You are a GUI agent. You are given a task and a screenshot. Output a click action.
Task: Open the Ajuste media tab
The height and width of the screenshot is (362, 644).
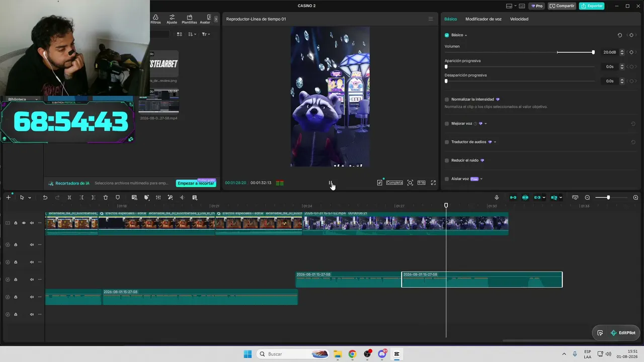point(172,19)
